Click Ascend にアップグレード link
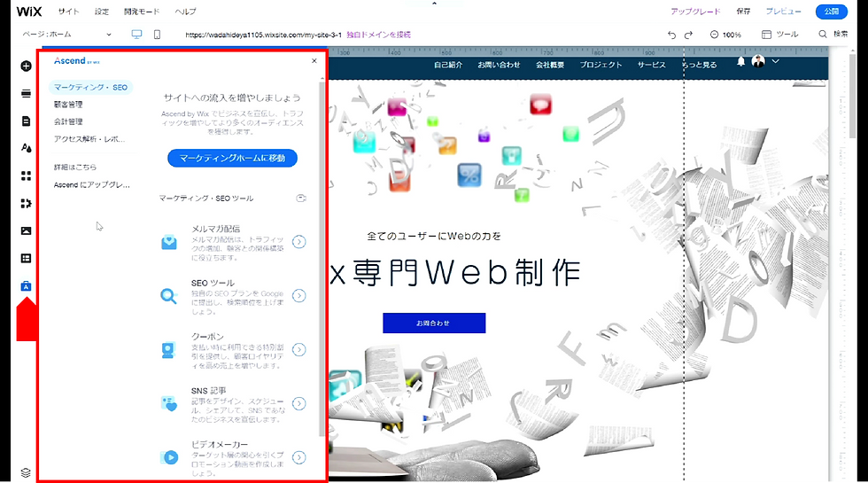 coord(92,185)
